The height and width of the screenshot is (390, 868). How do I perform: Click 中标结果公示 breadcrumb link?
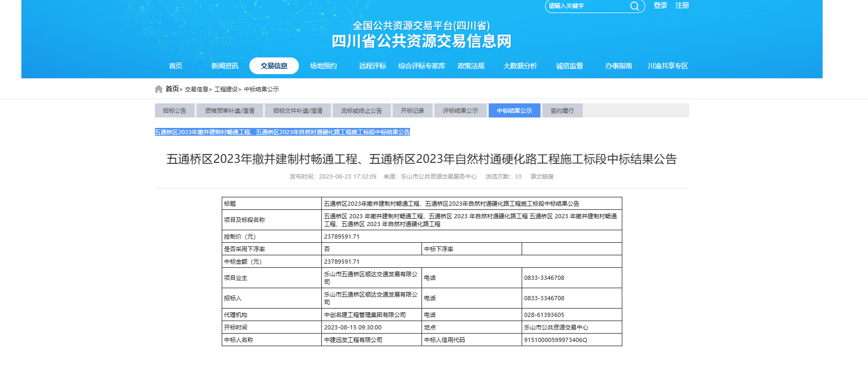click(x=261, y=89)
